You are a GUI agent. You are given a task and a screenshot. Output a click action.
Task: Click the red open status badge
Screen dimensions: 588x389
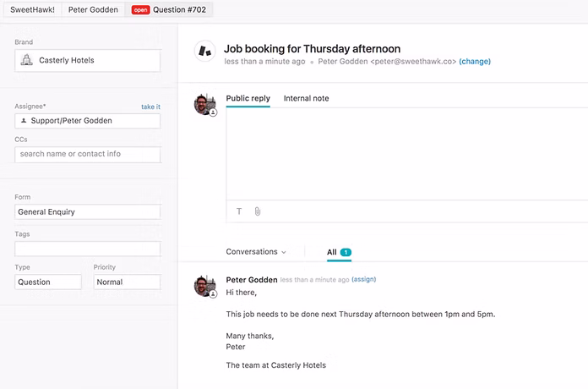(x=140, y=10)
